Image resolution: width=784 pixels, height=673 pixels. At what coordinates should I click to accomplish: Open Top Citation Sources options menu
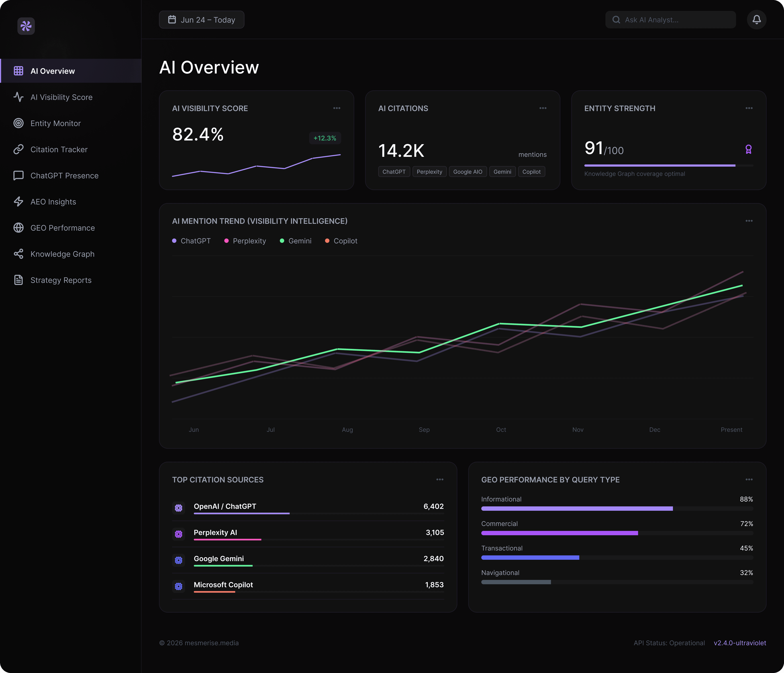[x=440, y=480]
